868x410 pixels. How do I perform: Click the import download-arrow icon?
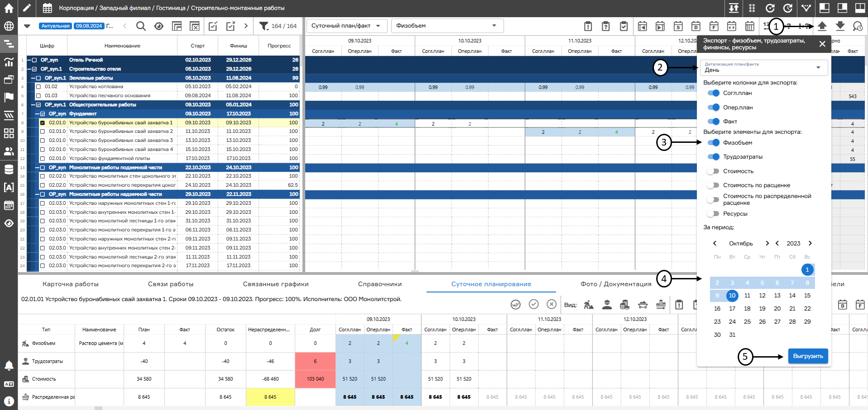click(840, 26)
